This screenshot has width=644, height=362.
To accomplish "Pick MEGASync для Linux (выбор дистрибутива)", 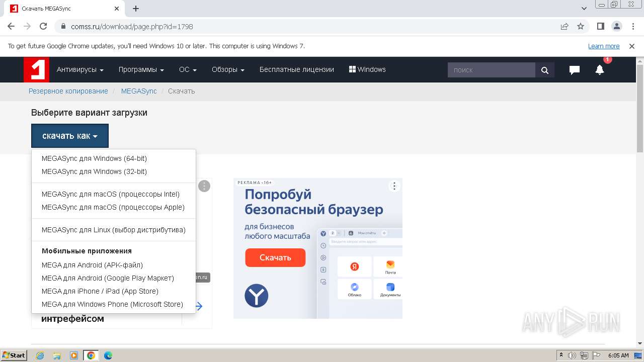I will click(114, 230).
